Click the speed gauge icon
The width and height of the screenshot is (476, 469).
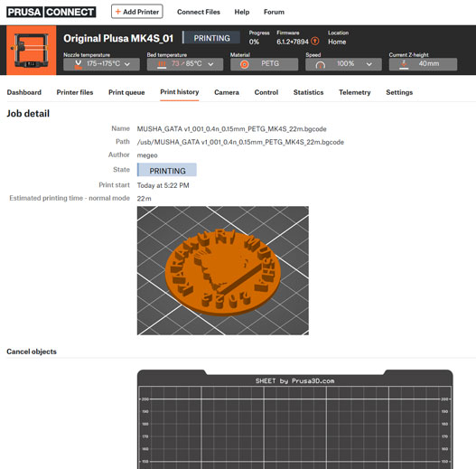tap(321, 64)
